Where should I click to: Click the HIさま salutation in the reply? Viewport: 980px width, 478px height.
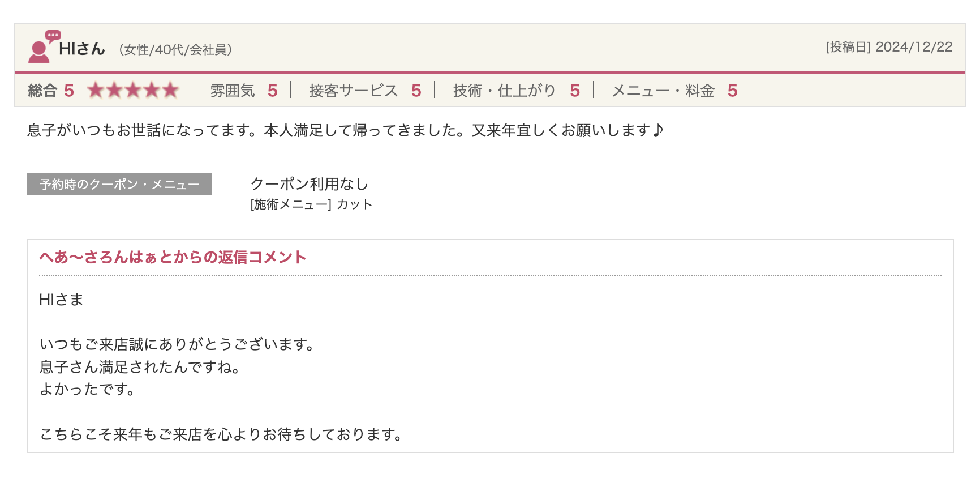point(61,300)
